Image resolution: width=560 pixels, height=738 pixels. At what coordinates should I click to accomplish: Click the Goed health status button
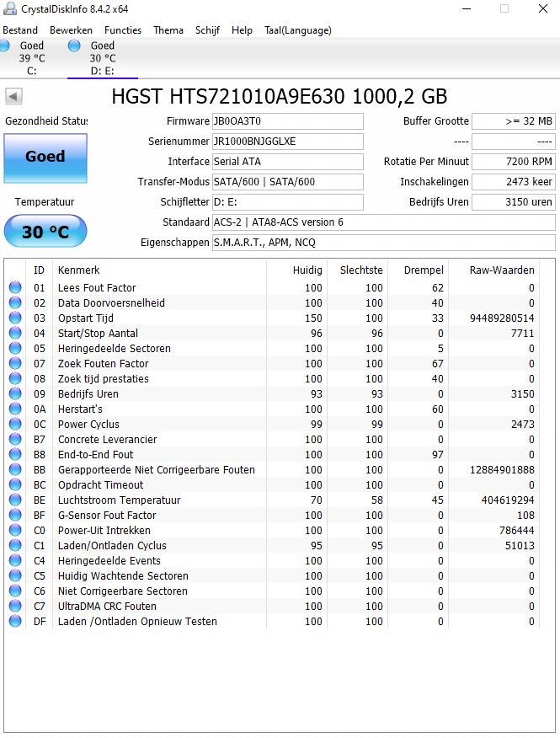[45, 158]
